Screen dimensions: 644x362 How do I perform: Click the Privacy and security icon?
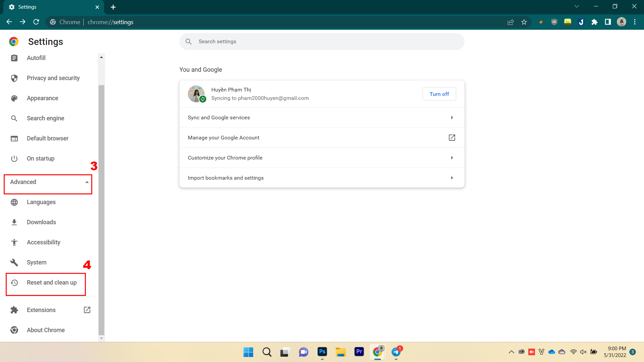(x=13, y=78)
